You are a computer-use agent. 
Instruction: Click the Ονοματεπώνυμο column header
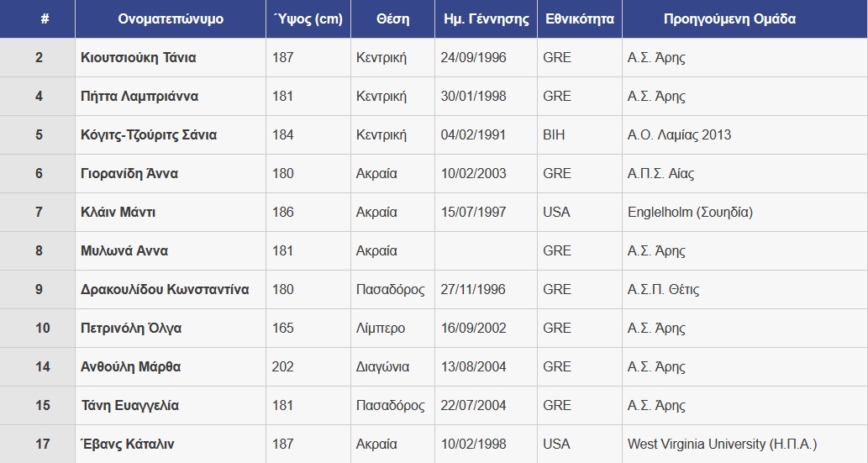(171, 18)
